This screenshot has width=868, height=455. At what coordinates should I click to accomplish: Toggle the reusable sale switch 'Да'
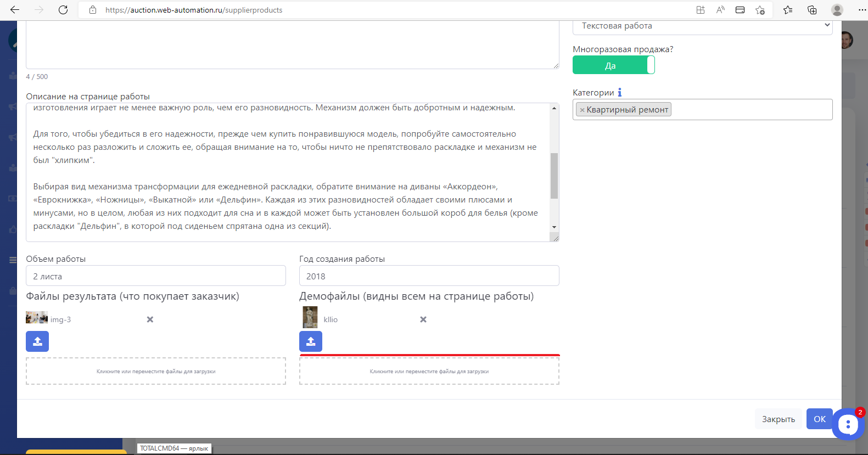click(x=613, y=65)
